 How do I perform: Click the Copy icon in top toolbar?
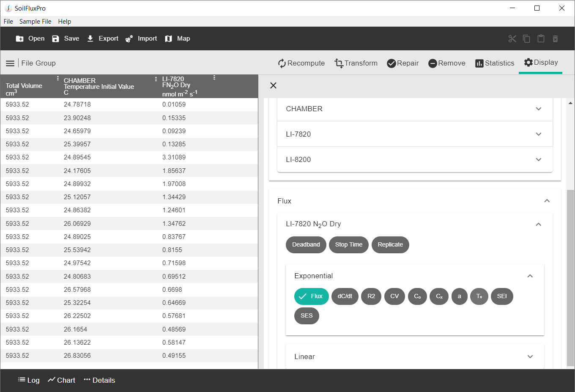pyautogui.click(x=526, y=38)
